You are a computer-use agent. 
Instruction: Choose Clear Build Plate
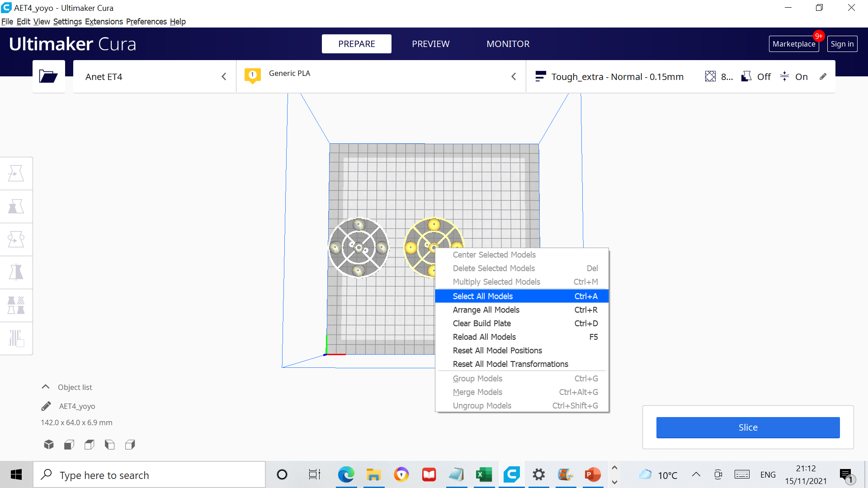(522, 324)
